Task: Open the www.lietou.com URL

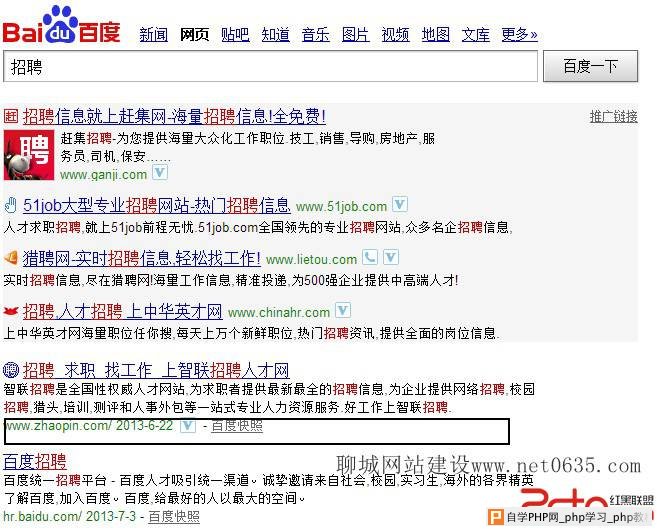Action: 311,259
